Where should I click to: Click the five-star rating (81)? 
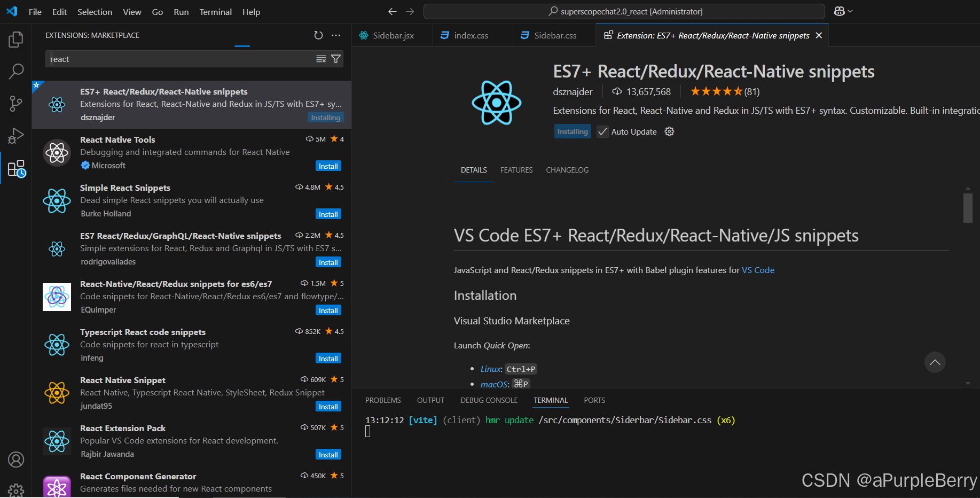(x=725, y=91)
